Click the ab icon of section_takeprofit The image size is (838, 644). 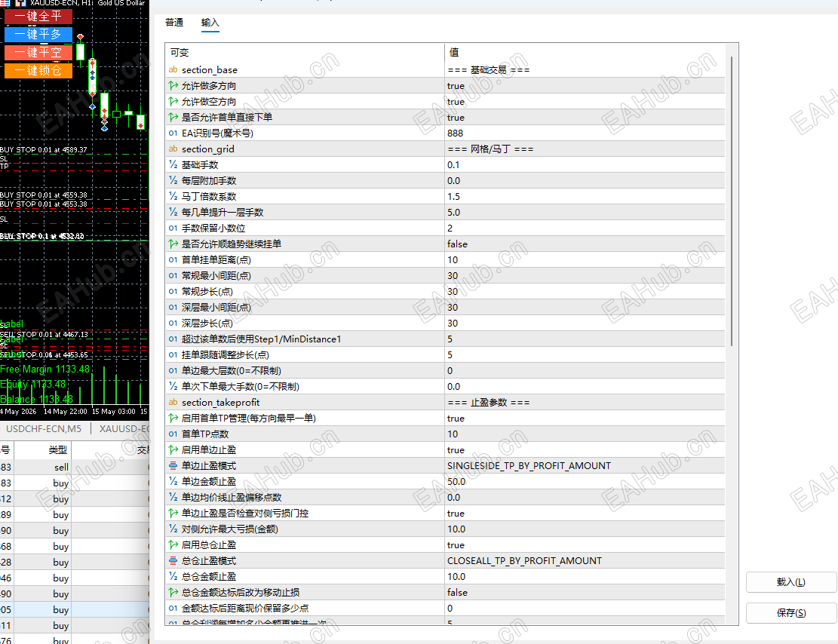click(173, 402)
